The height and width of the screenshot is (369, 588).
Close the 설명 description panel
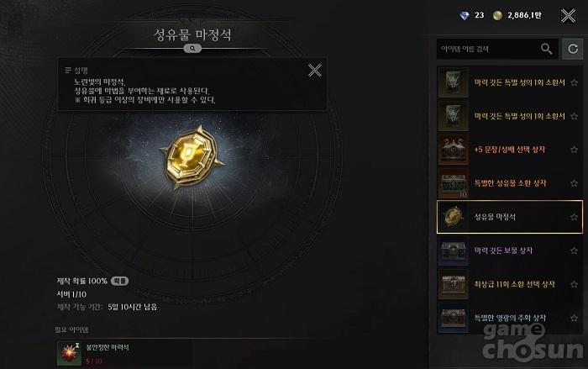pos(315,71)
